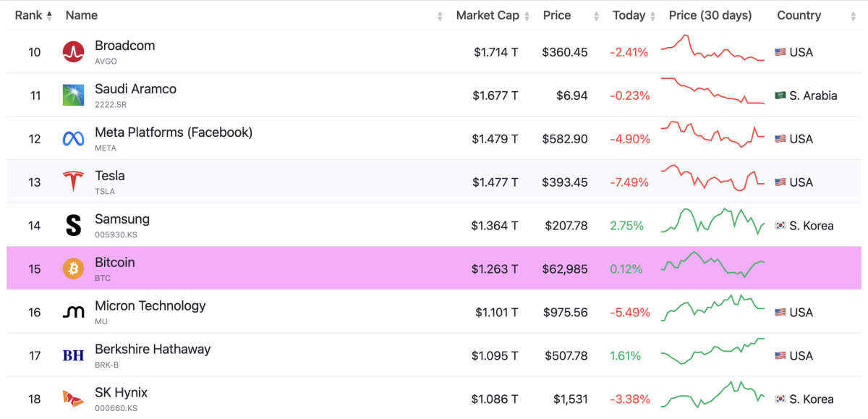The image size is (868, 419).
Task: Click the Micron Technology logo icon
Action: [x=73, y=313]
